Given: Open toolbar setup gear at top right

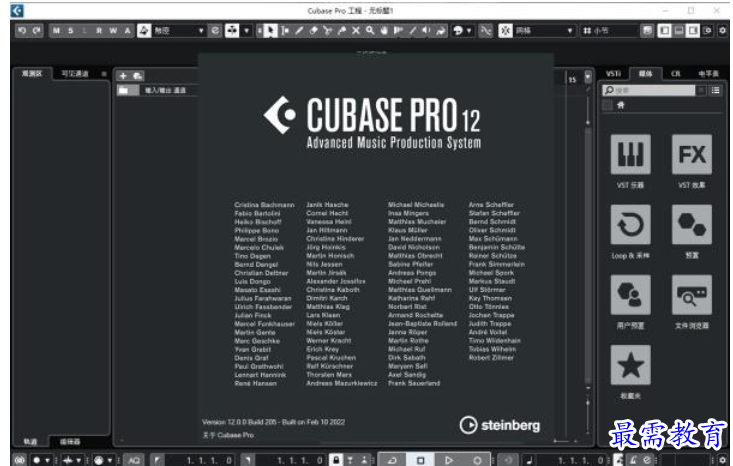Looking at the screenshot, I should pos(722,31).
